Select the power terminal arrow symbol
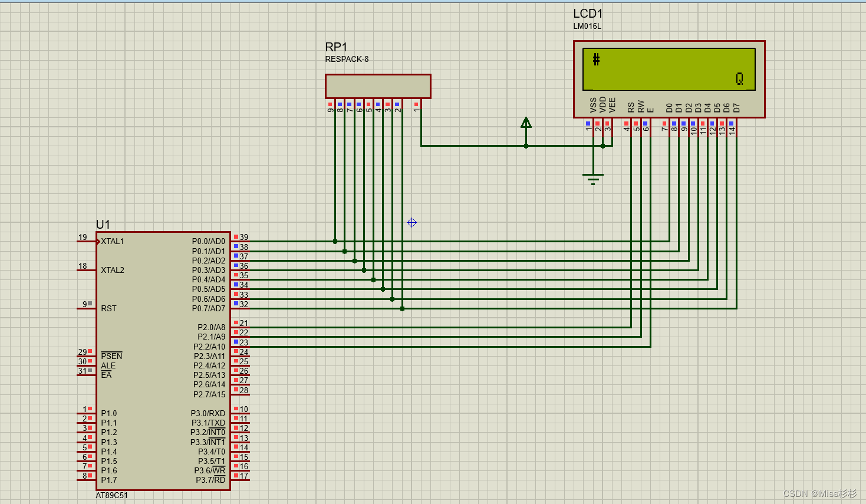The width and height of the screenshot is (866, 504). click(526, 123)
